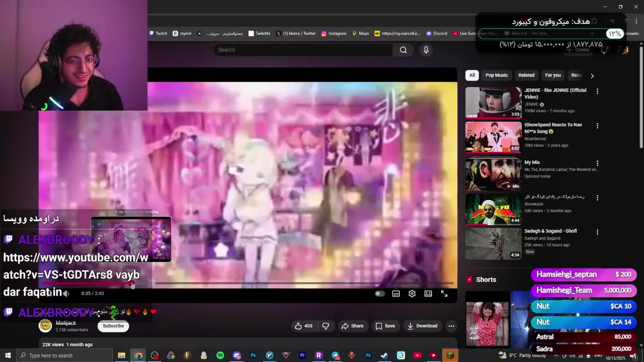Screen dimensions: 644x362
Task: Select the All filter chip
Action: click(x=472, y=75)
